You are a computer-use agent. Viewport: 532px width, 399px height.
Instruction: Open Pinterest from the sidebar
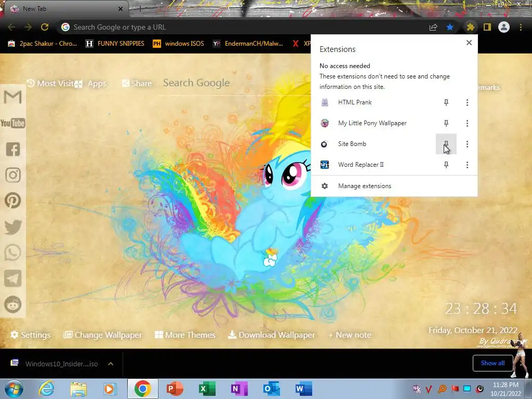point(13,201)
